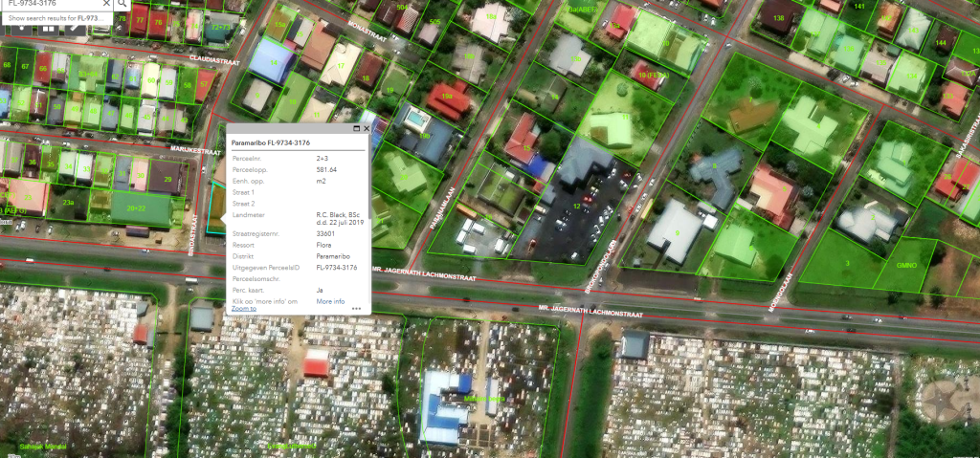Click the magnifier search button
The height and width of the screenshot is (458, 980).
(123, 4)
